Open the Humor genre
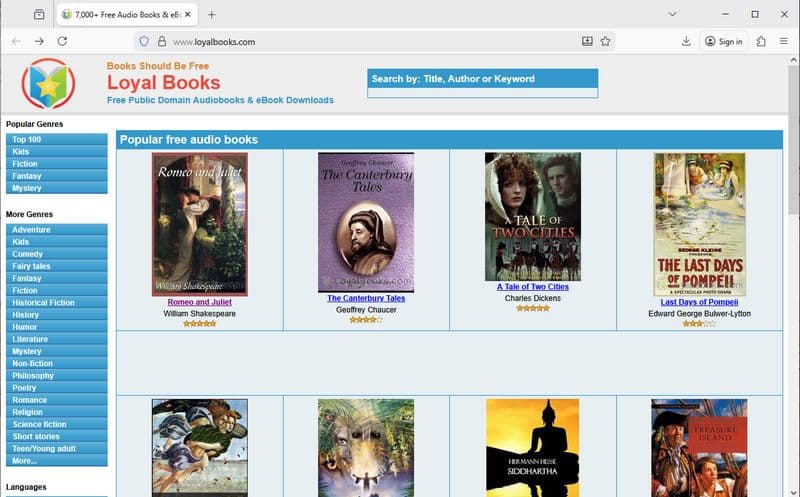 point(57,327)
